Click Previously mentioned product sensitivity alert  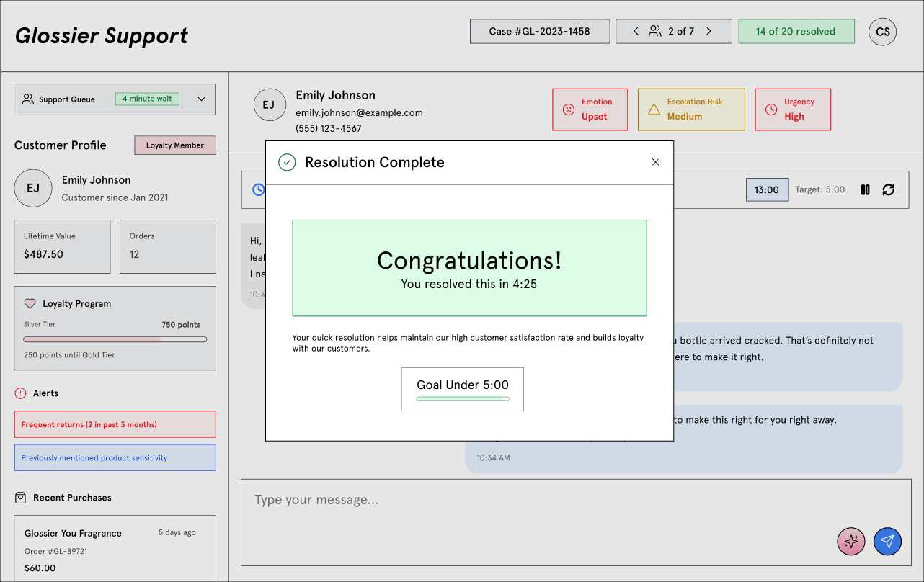(115, 457)
